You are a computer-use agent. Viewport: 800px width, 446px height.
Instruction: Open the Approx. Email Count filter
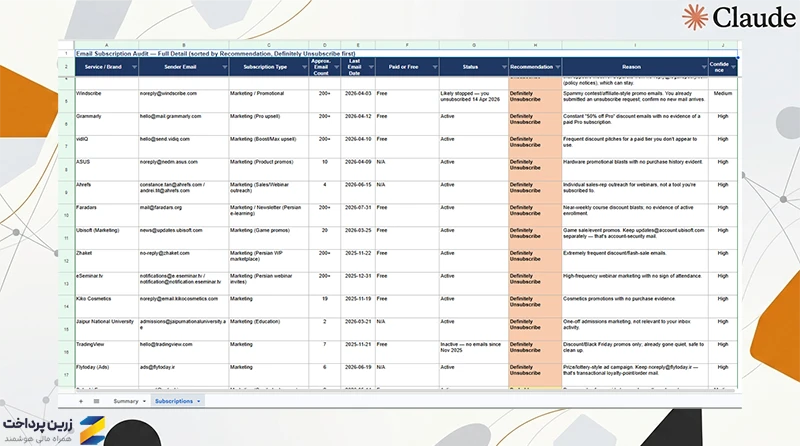tap(336, 67)
